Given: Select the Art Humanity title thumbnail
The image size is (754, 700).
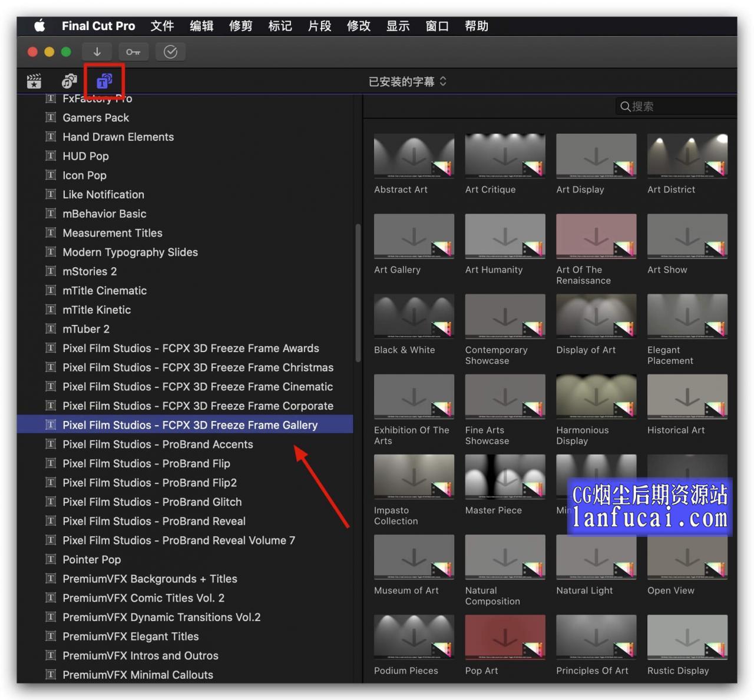Looking at the screenshot, I should click(505, 236).
